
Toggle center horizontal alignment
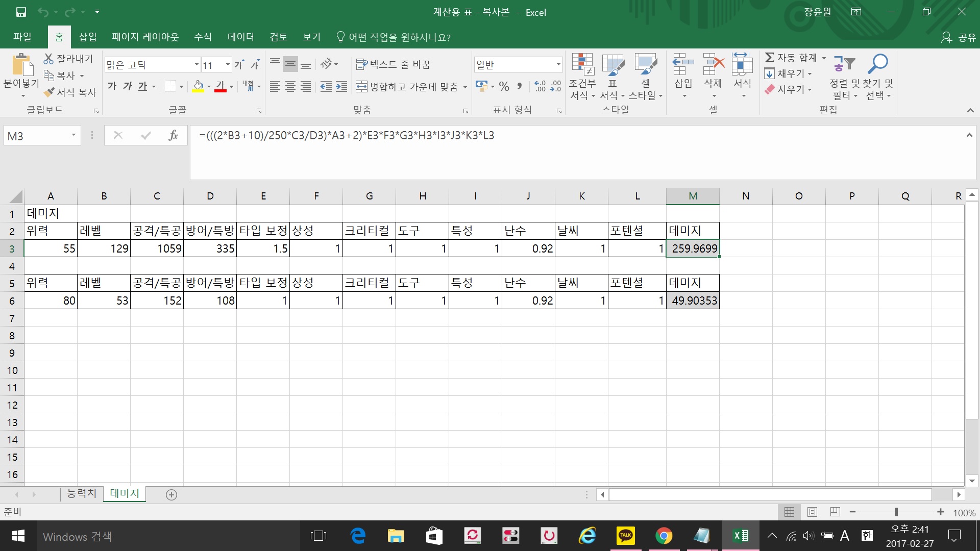290,87
